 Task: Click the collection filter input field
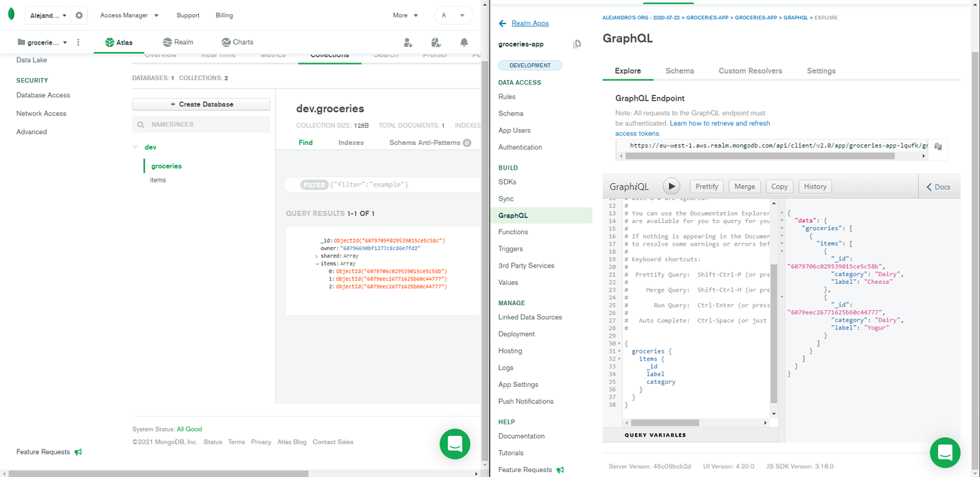pyautogui.click(x=405, y=185)
